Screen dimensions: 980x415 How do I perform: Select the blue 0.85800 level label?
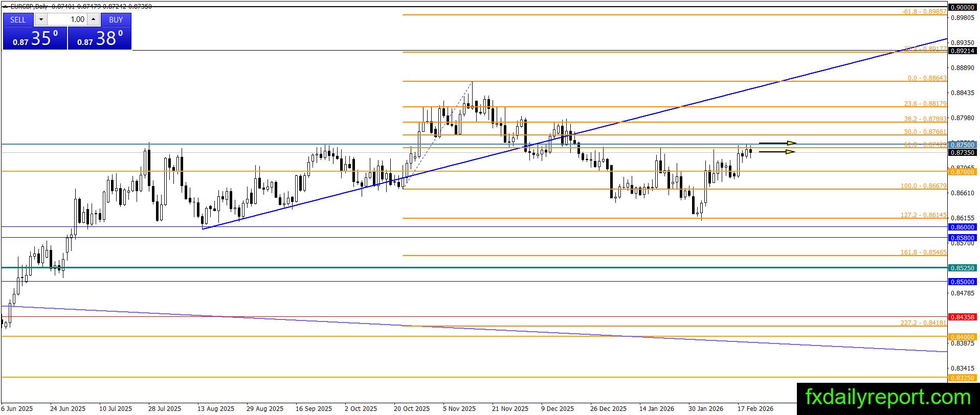962,238
